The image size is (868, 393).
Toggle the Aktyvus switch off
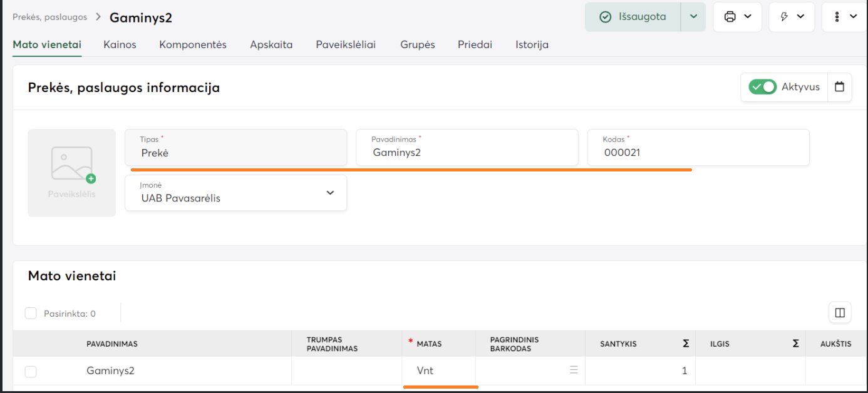point(763,87)
